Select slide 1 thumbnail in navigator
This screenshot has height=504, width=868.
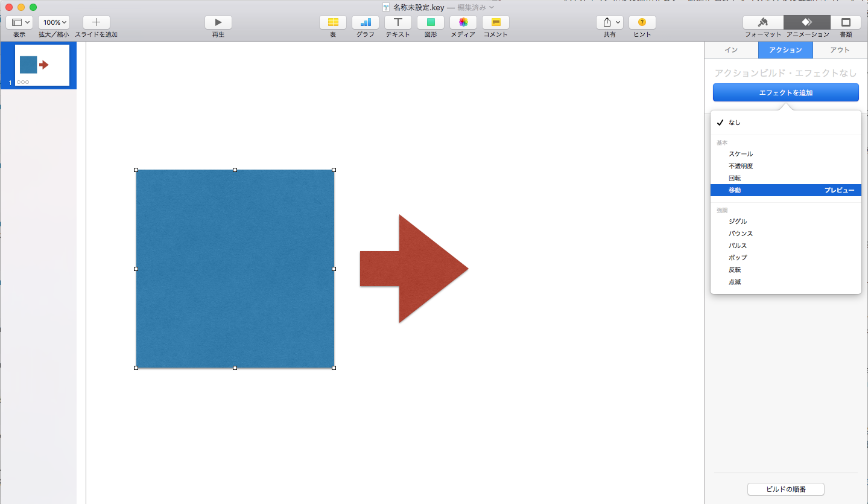coord(42,65)
